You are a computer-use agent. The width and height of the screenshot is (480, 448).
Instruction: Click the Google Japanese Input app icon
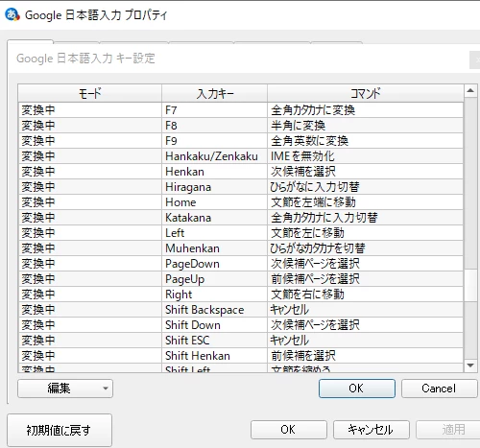(x=12, y=14)
